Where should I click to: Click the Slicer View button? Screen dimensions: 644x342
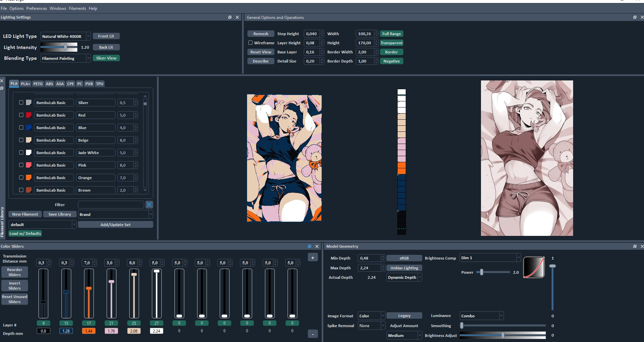[x=106, y=58]
